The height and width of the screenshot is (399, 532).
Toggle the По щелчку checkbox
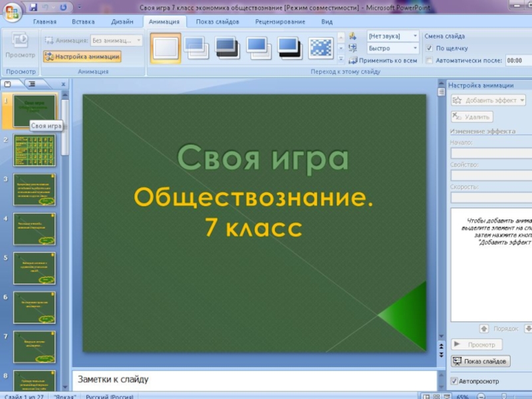[x=430, y=49]
